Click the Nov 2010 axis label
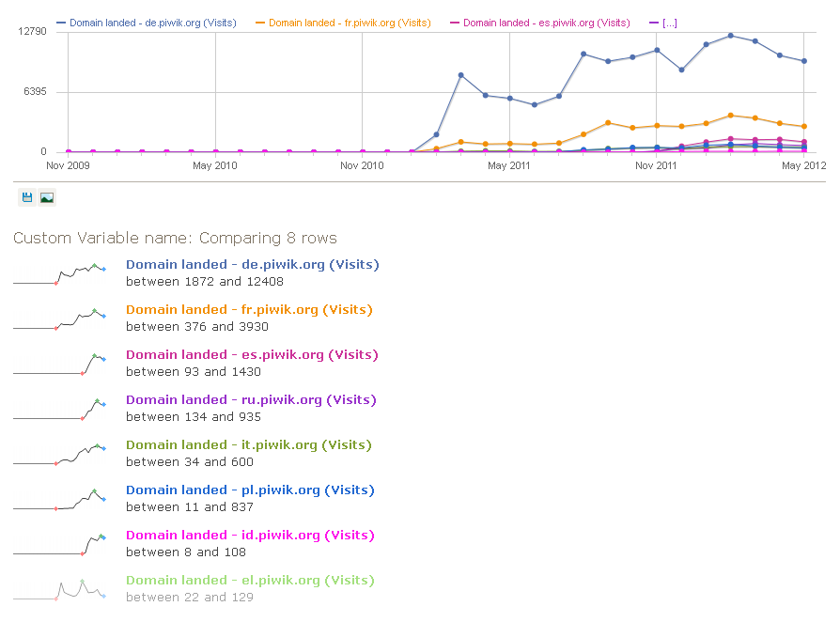Image resolution: width=840 pixels, height=622 pixels. pos(361,165)
